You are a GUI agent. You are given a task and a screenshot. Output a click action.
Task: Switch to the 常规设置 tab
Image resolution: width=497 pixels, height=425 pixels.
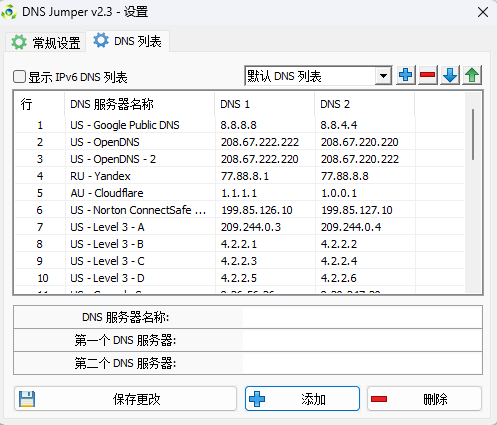coord(46,43)
